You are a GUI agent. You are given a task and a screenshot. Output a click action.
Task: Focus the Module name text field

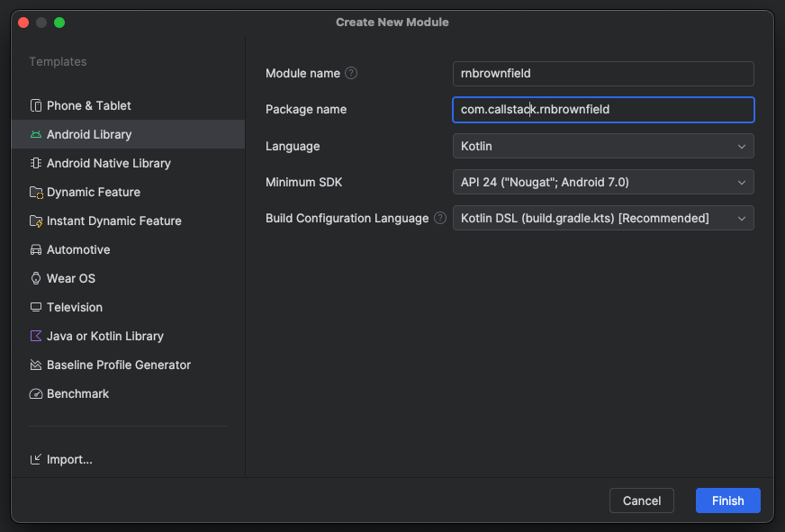(x=602, y=74)
